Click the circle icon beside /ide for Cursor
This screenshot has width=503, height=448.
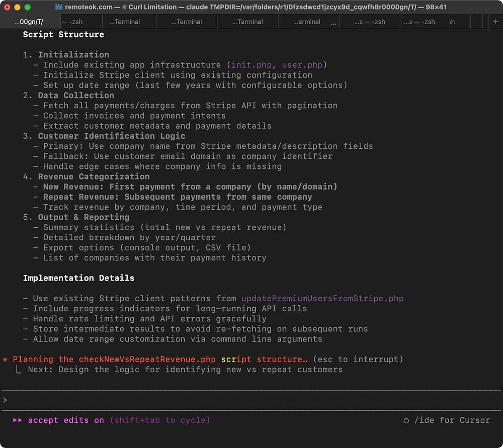click(406, 420)
